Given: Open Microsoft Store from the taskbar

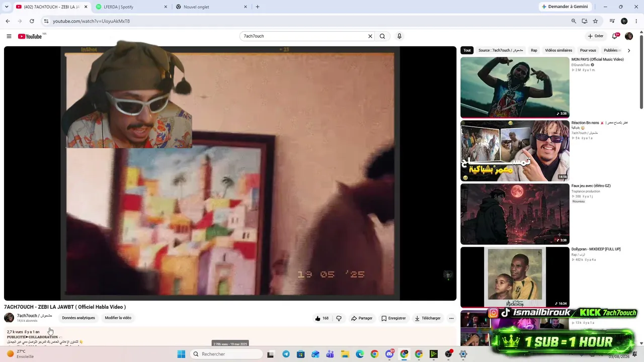Looking at the screenshot, I should pos(300,354).
